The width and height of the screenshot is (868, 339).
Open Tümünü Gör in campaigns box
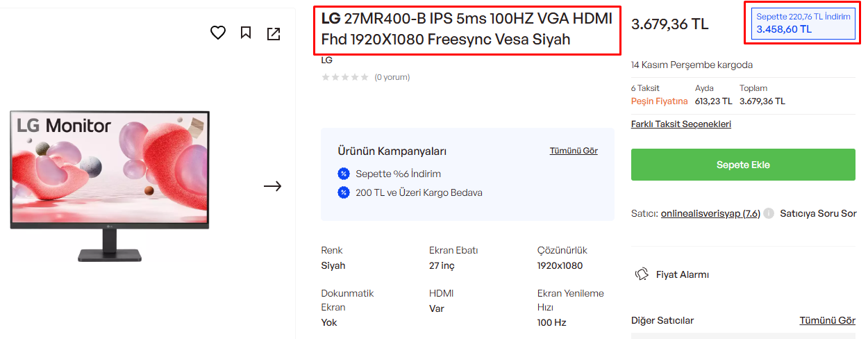(574, 151)
